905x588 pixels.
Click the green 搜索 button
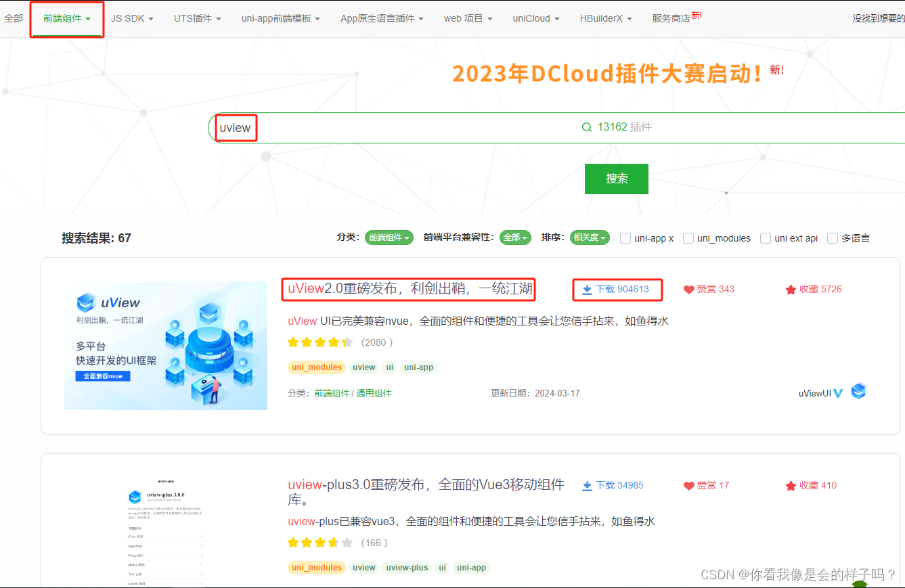click(617, 179)
